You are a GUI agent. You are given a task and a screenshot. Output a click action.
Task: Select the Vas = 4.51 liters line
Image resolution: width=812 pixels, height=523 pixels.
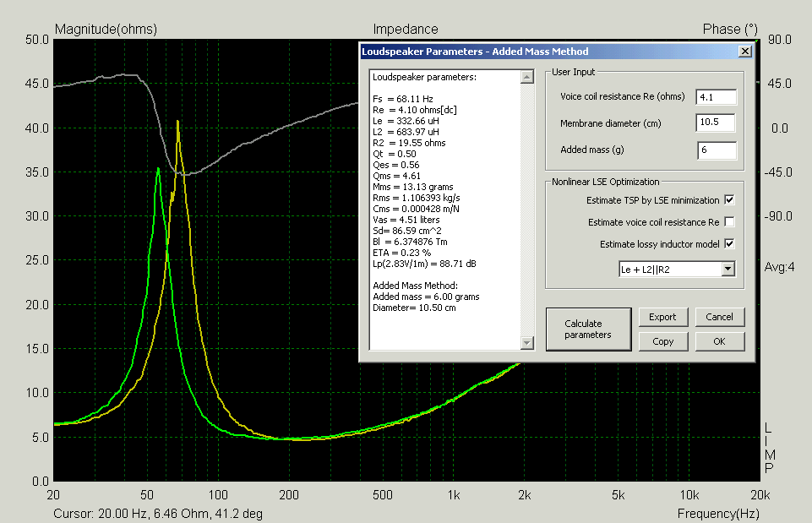[x=406, y=220]
